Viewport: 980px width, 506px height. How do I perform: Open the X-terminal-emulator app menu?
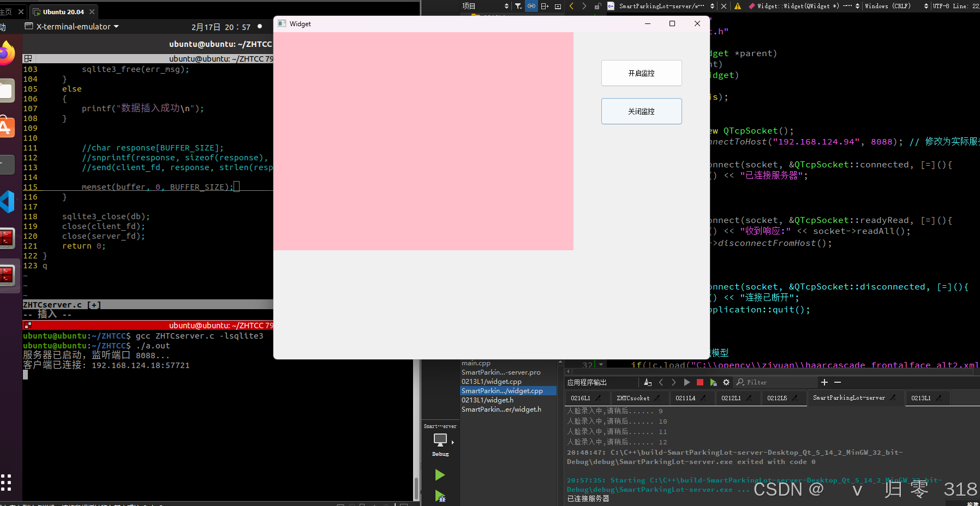pyautogui.click(x=73, y=27)
